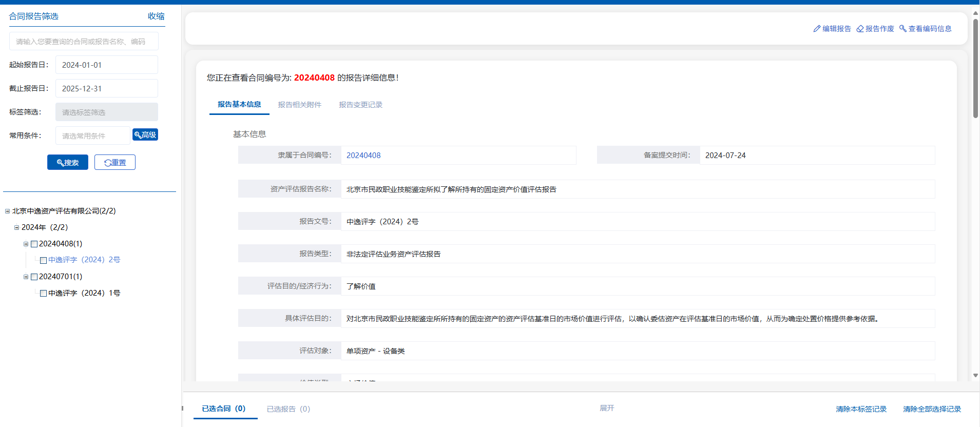Check the box for contract 20240408
The width and height of the screenshot is (980, 427).
click(x=34, y=244)
